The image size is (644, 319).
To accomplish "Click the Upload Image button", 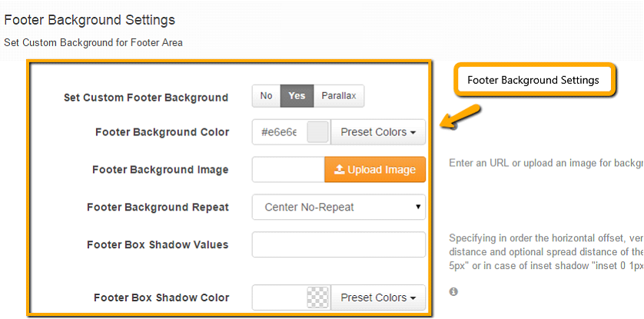I will [x=375, y=170].
